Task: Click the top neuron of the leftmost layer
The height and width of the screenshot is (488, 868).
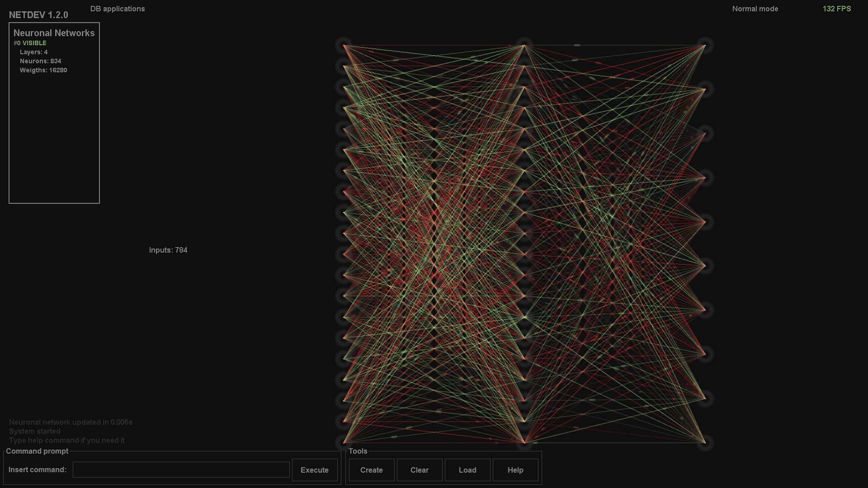Action: pyautogui.click(x=344, y=45)
